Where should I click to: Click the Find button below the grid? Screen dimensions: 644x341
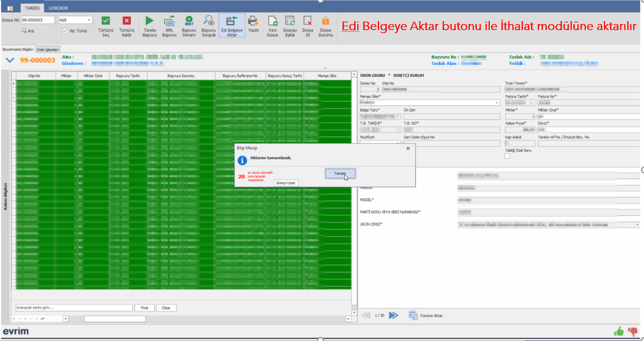tap(144, 308)
